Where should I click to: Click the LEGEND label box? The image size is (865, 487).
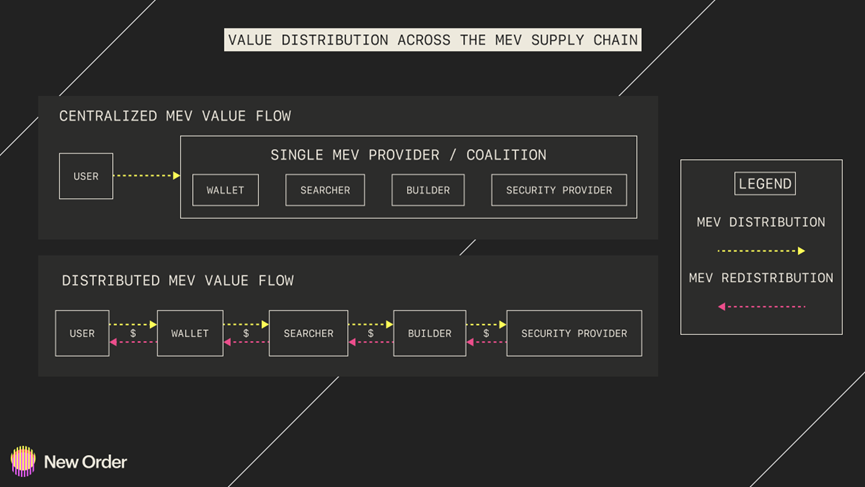coord(765,184)
